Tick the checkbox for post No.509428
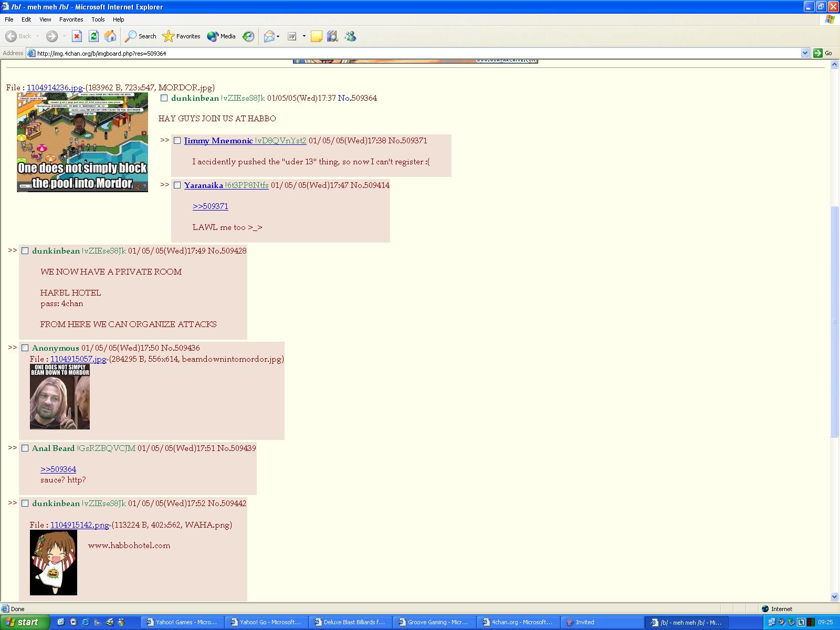Viewport: 840px width, 630px height. [x=25, y=251]
